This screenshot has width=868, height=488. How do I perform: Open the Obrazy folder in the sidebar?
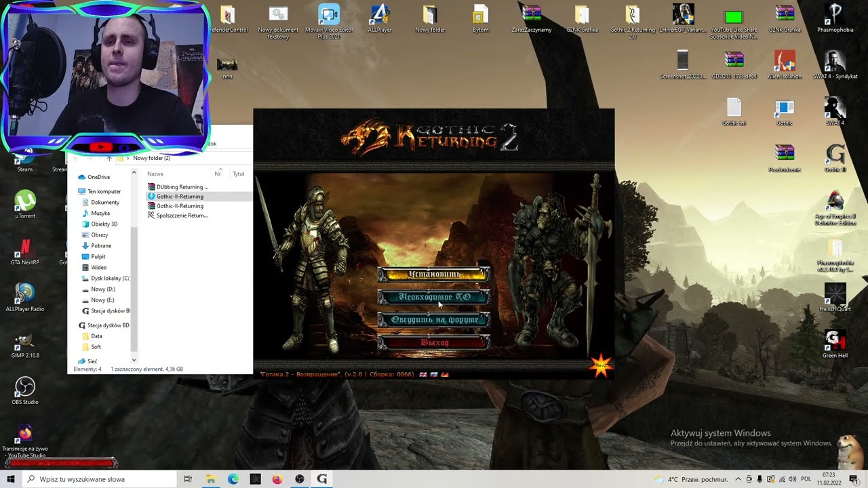(x=95, y=235)
